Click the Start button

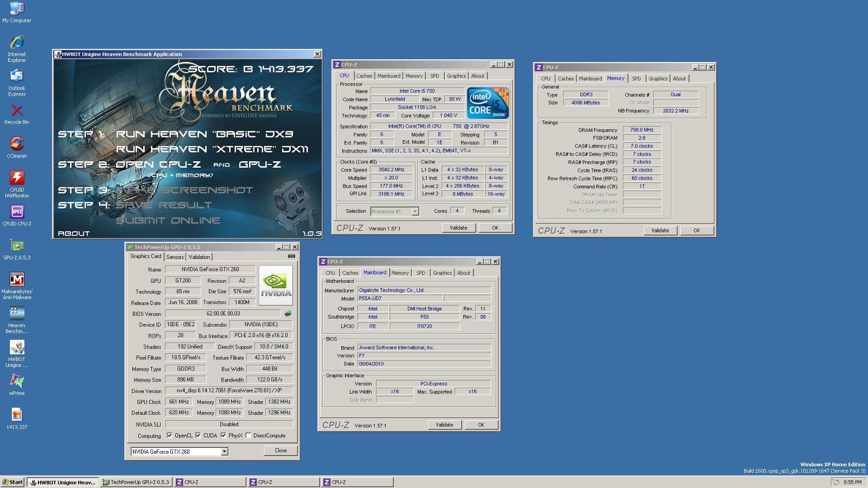click(12, 482)
